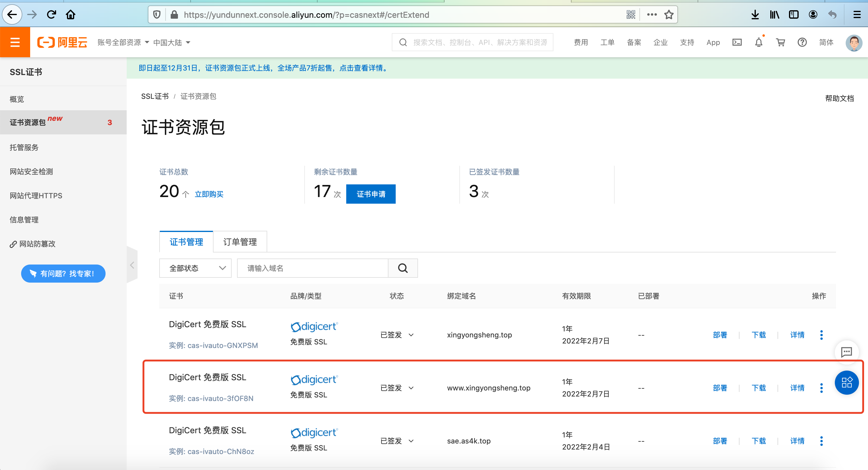Open more actions for xingyongsheng.top row
The height and width of the screenshot is (470, 868).
822,335
